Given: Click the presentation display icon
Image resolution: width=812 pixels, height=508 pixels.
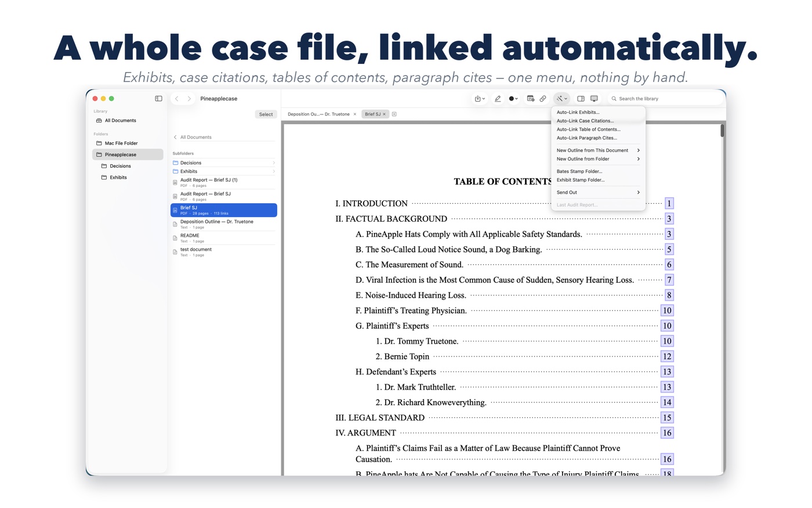Looking at the screenshot, I should point(594,99).
